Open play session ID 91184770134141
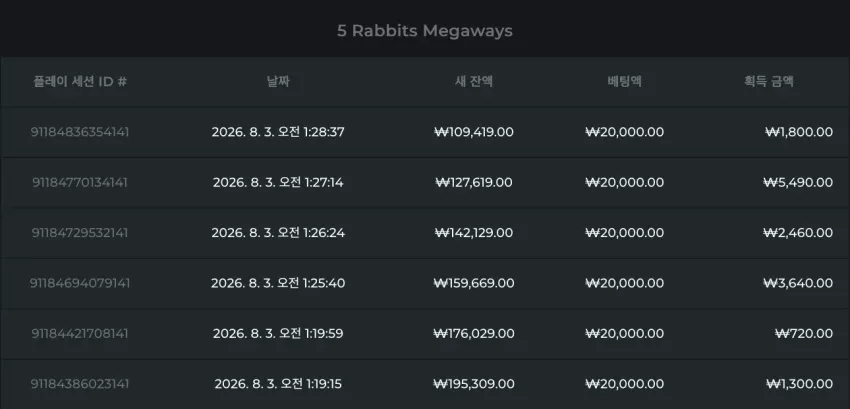The width and height of the screenshot is (850, 409). click(x=80, y=182)
